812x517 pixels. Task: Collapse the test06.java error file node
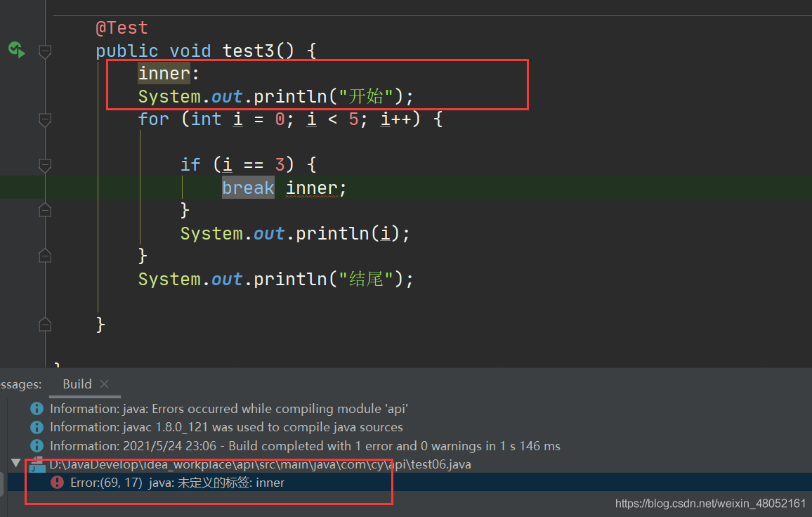15,463
